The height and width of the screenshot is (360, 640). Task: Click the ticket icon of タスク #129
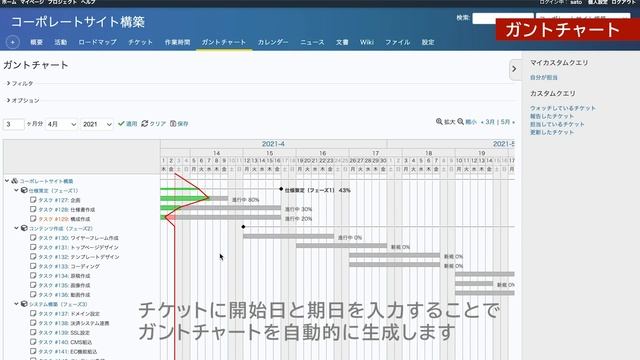coord(33,219)
